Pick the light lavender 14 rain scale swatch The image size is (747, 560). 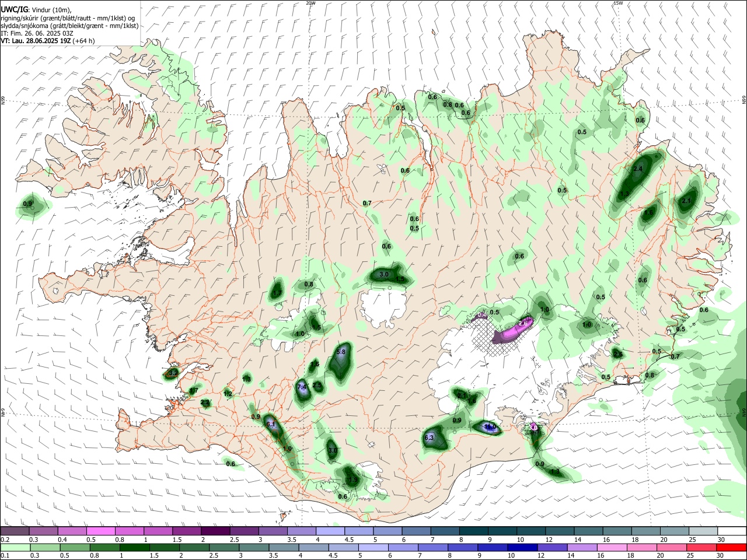(582, 547)
